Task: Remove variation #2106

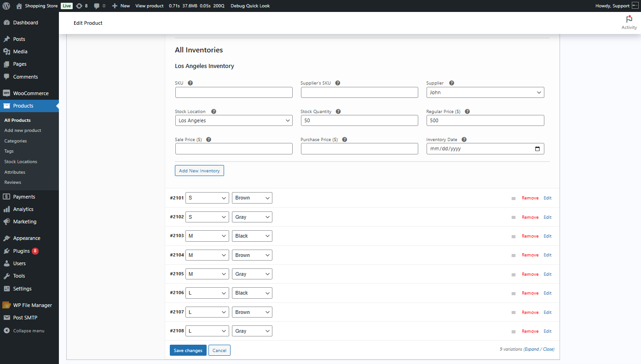Action: (x=530, y=293)
